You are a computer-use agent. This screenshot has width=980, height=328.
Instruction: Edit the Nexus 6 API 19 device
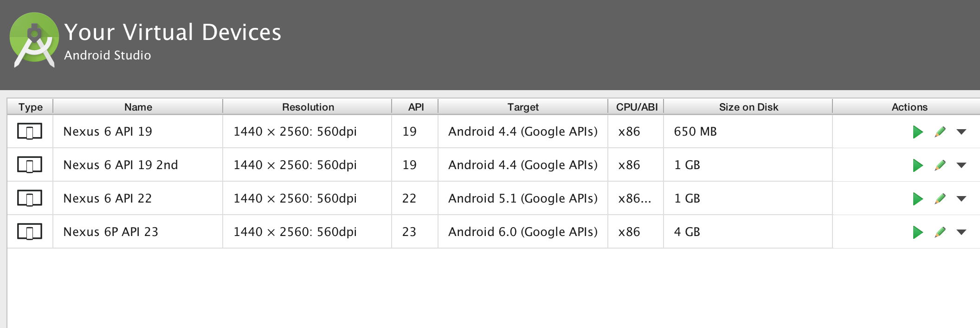pyautogui.click(x=940, y=132)
